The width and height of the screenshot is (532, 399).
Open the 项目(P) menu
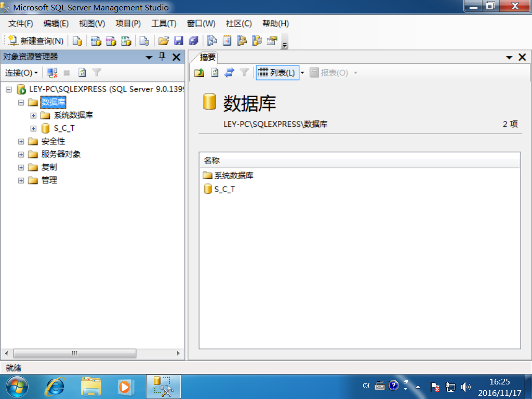pyautogui.click(x=128, y=23)
